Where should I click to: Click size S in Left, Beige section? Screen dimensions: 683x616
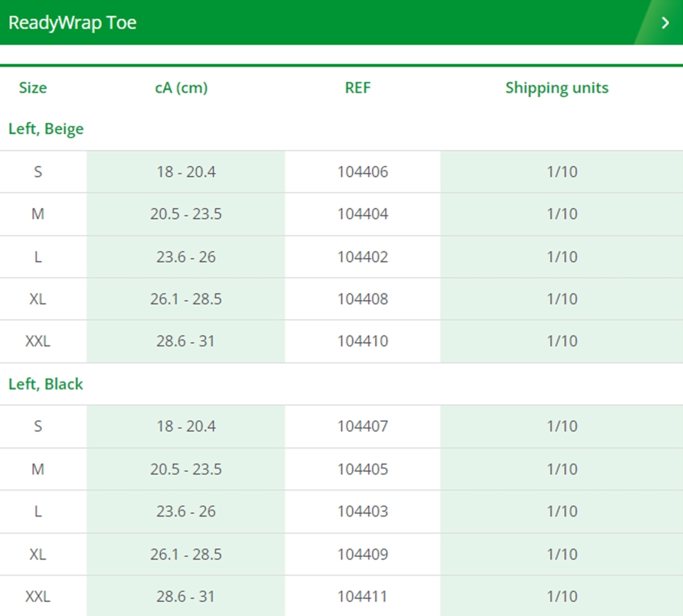point(38,172)
